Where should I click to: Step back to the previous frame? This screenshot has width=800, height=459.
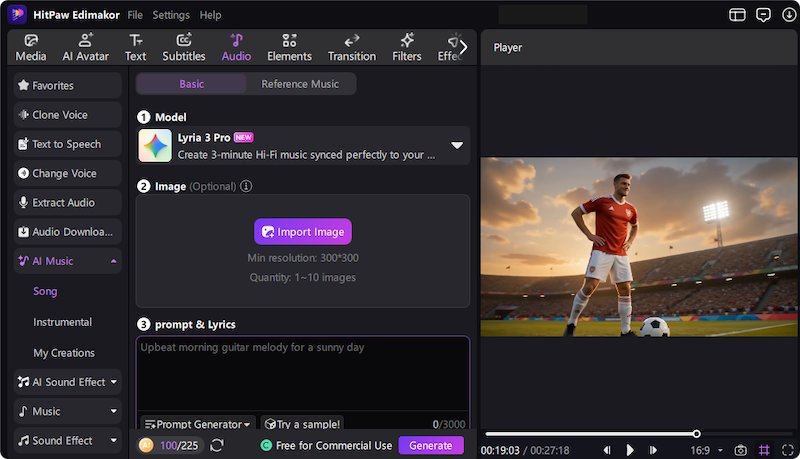tap(607, 450)
